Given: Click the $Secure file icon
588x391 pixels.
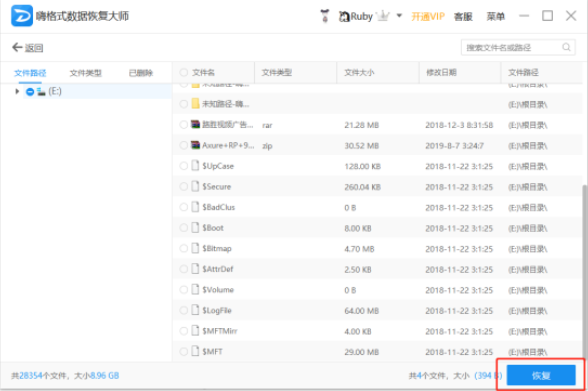Looking at the screenshot, I should 195,186.
